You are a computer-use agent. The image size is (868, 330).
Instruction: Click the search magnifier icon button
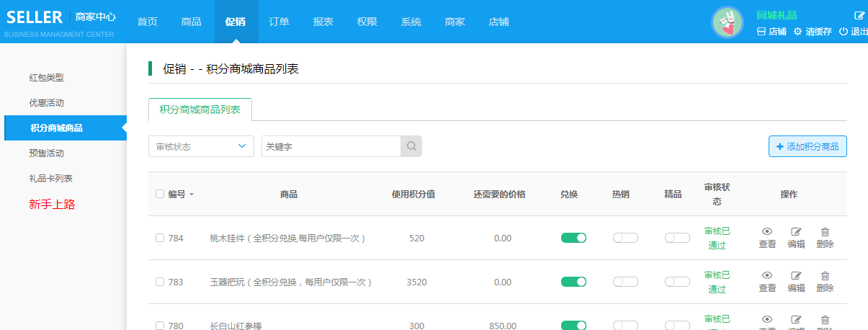(x=411, y=146)
